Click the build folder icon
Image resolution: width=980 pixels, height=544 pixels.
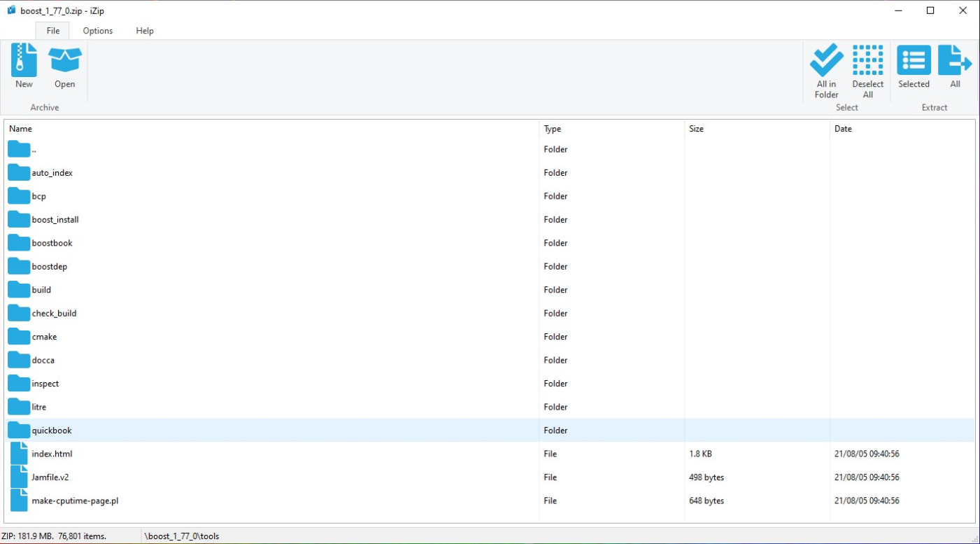point(19,290)
